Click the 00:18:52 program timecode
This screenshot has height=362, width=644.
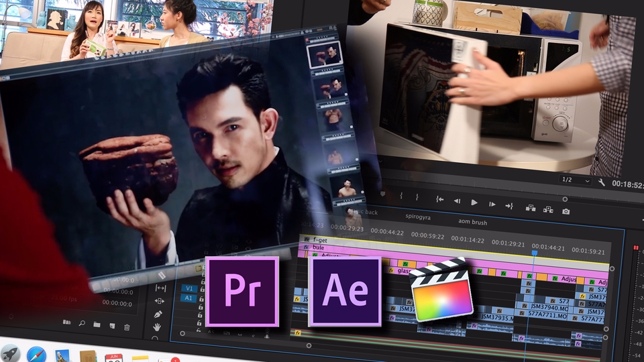click(x=628, y=185)
